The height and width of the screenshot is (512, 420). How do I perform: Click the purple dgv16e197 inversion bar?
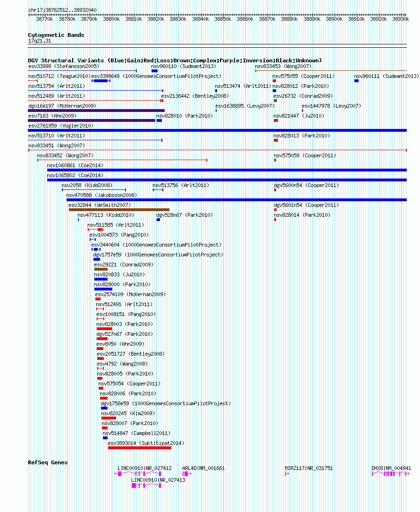coord(96,111)
